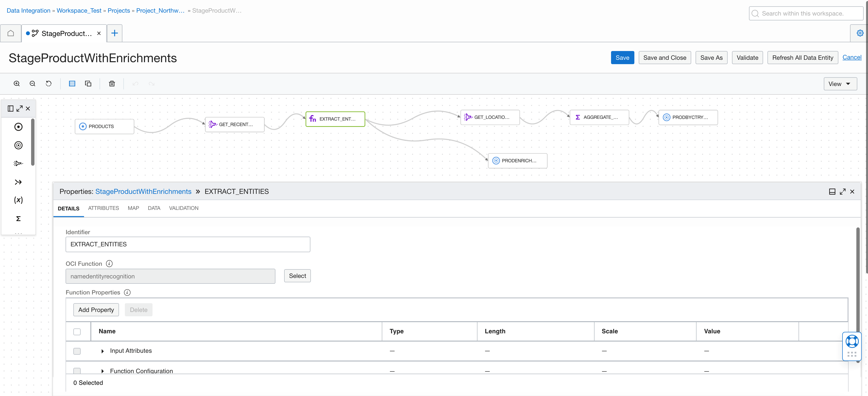Switch to the ATTRIBUTES tab

(103, 208)
